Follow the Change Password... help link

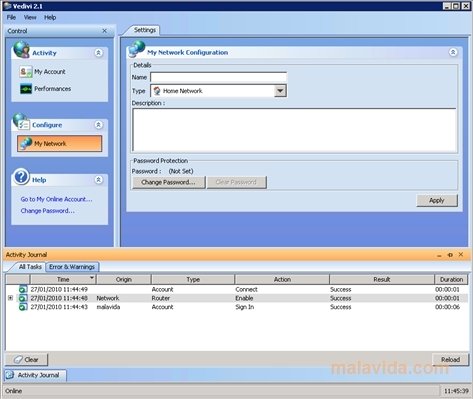click(48, 211)
